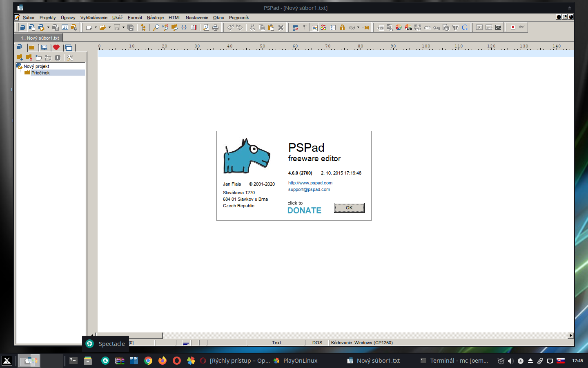Open the Pomocník menu
Screen dimensions: 588x368
point(239,18)
